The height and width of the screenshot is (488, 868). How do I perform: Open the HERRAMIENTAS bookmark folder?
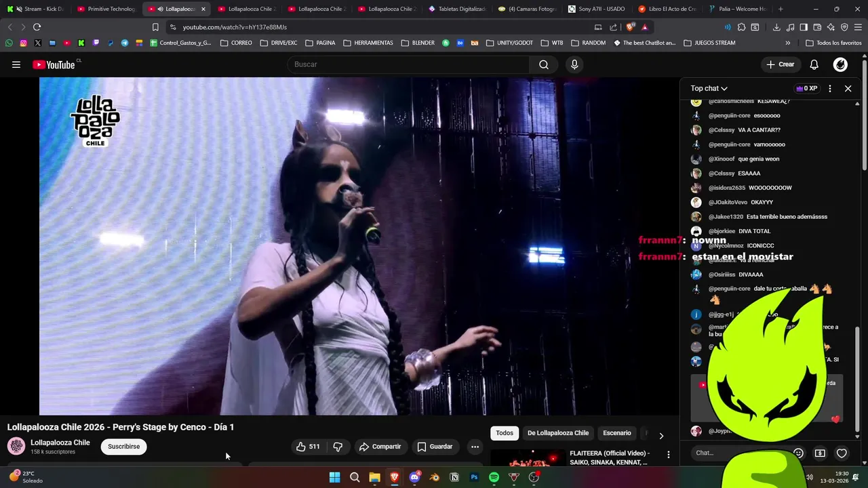click(368, 43)
